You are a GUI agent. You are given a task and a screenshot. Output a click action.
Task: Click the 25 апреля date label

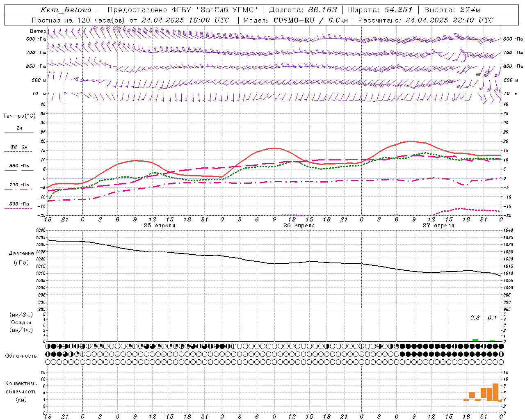tap(159, 226)
